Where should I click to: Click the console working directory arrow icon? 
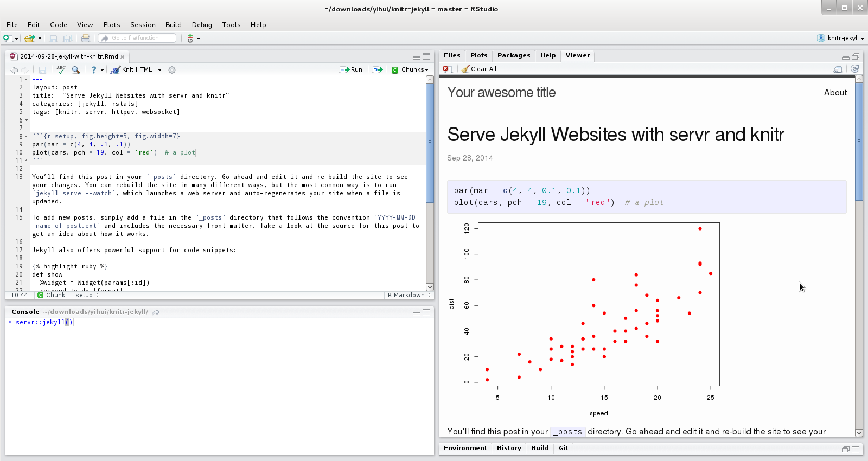pos(156,312)
